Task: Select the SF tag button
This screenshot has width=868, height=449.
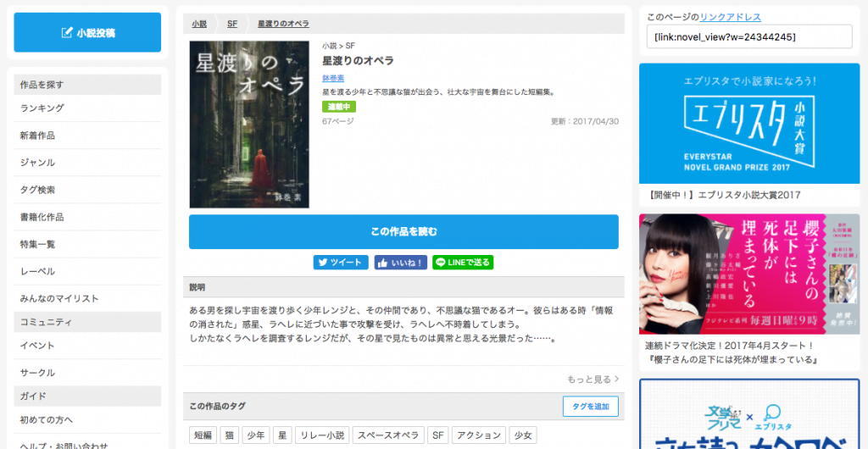Action: [x=438, y=435]
